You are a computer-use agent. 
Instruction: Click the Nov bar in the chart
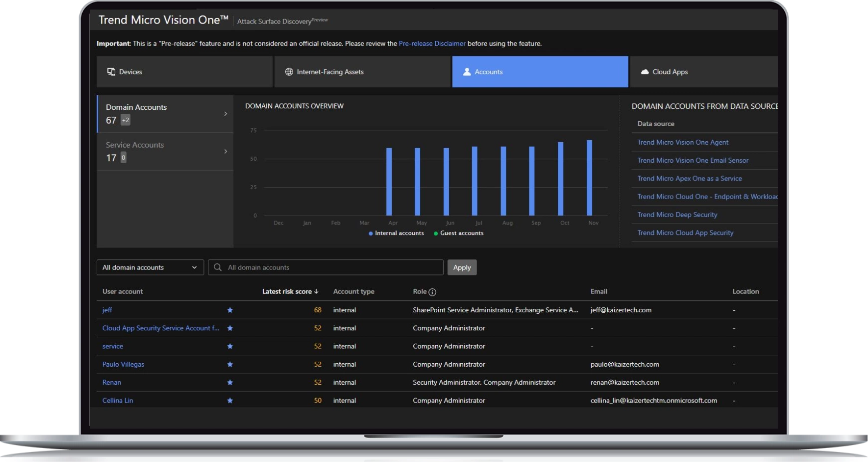[x=590, y=178]
